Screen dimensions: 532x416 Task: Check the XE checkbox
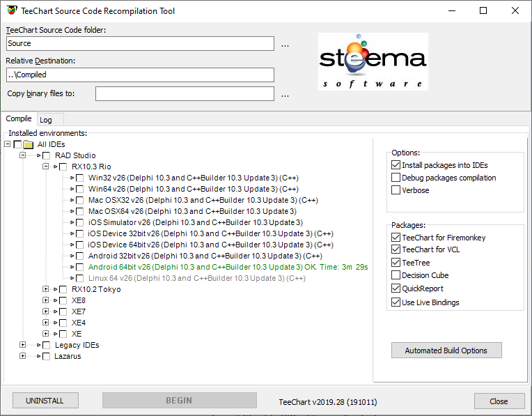(x=63, y=334)
